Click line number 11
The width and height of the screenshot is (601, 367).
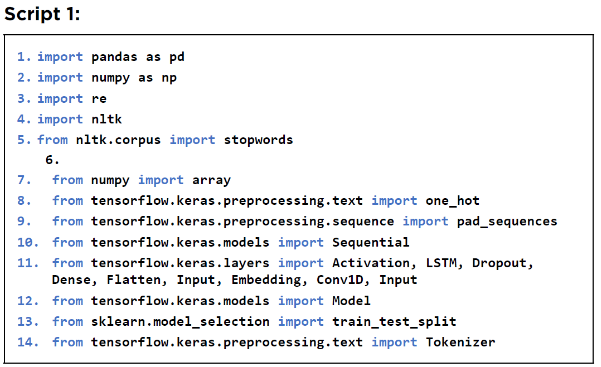[28, 263]
